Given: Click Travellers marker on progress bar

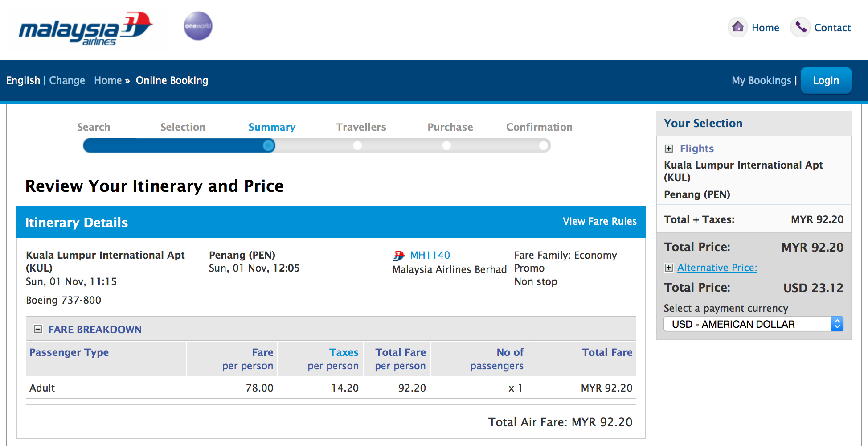Looking at the screenshot, I should point(357,145).
